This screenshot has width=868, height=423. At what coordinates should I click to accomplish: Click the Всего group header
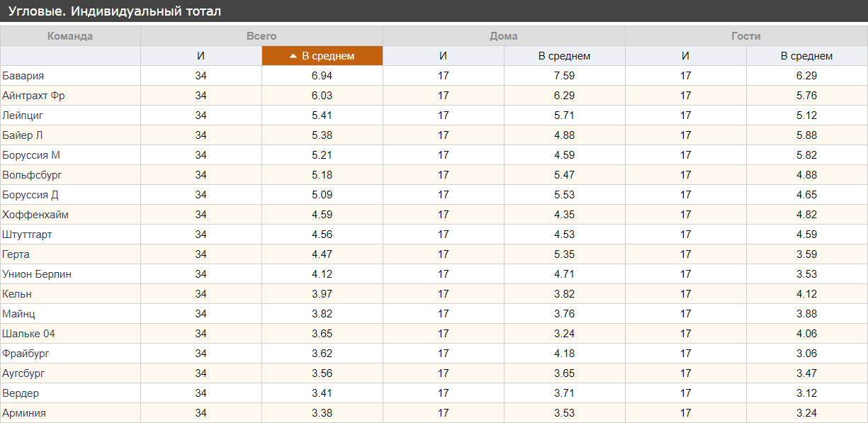(261, 36)
